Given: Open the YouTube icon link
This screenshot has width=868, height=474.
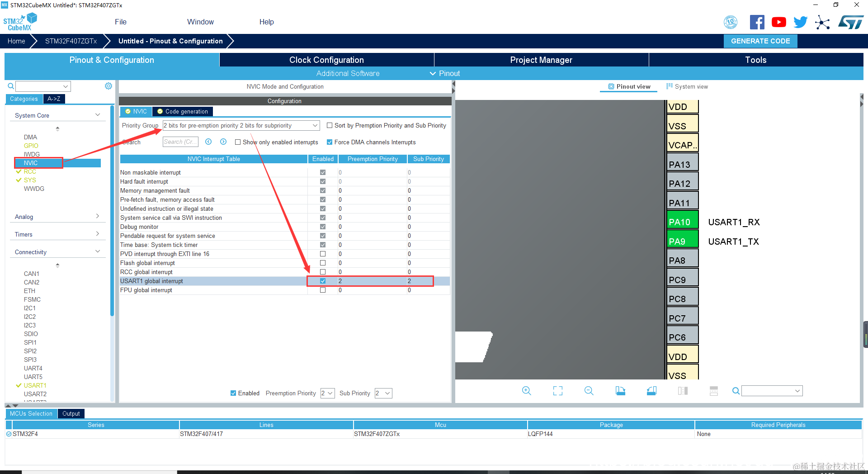Looking at the screenshot, I should tap(778, 22).
